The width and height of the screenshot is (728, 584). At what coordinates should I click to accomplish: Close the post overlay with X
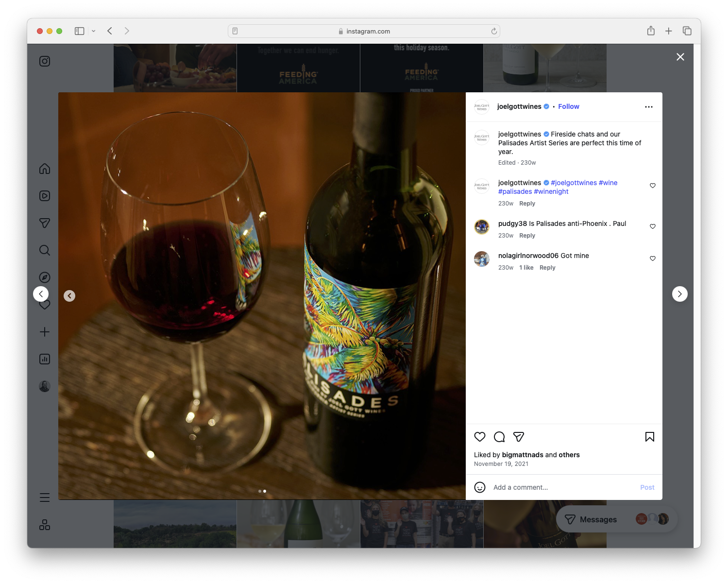point(680,57)
